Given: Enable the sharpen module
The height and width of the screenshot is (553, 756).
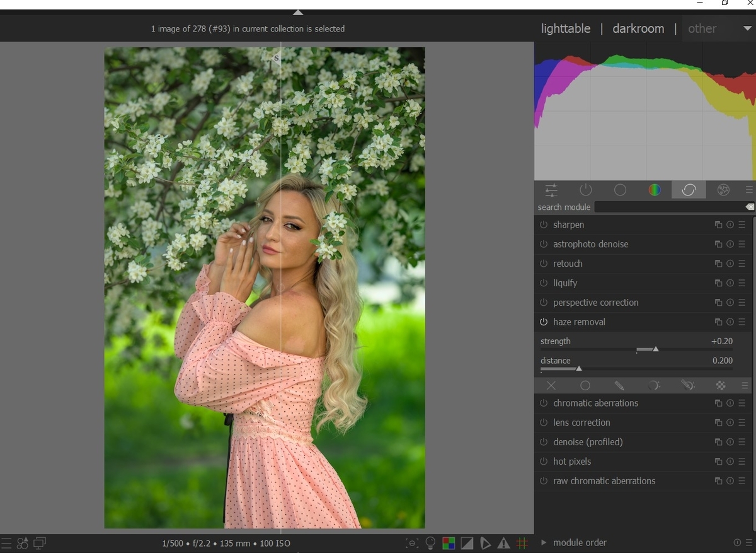Looking at the screenshot, I should tap(544, 225).
